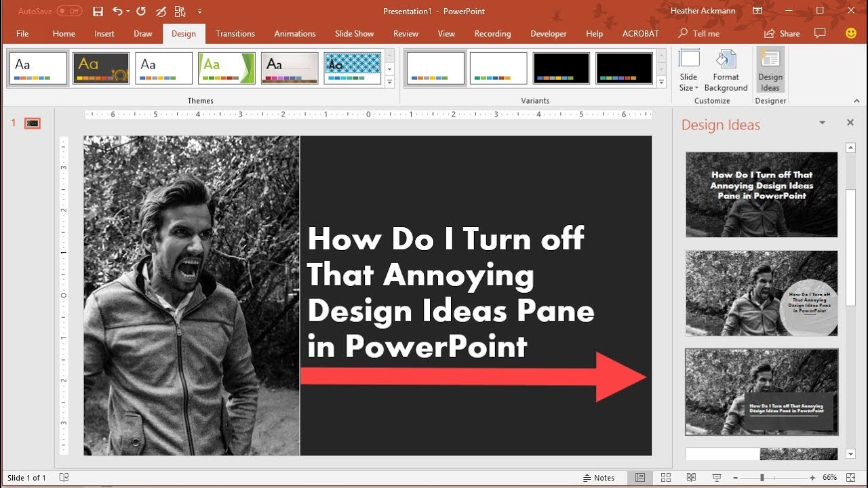Collapse the ribbon with the chevron
Image resolution: width=868 pixels, height=488 pixels.
(857, 100)
